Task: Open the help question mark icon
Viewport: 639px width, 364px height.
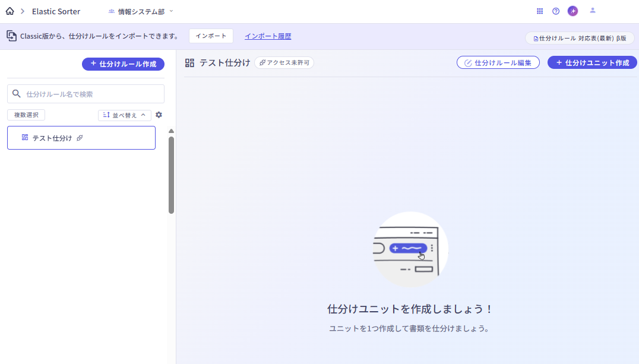Action: (x=556, y=11)
